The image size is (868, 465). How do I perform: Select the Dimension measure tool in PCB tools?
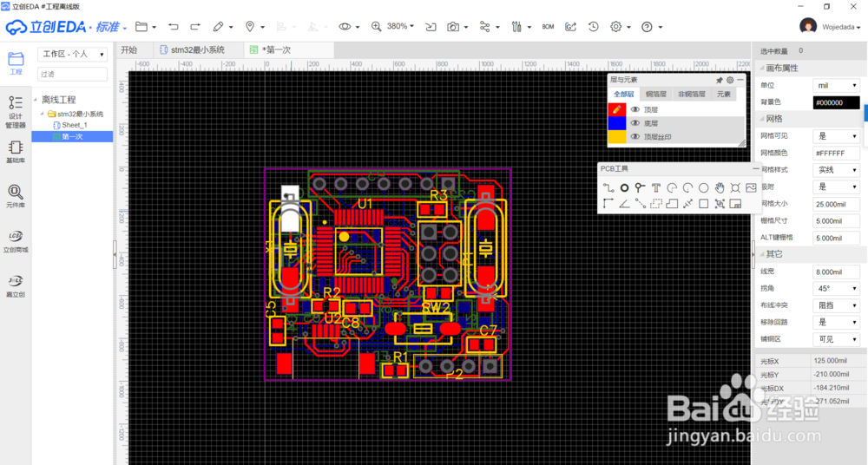[687, 204]
